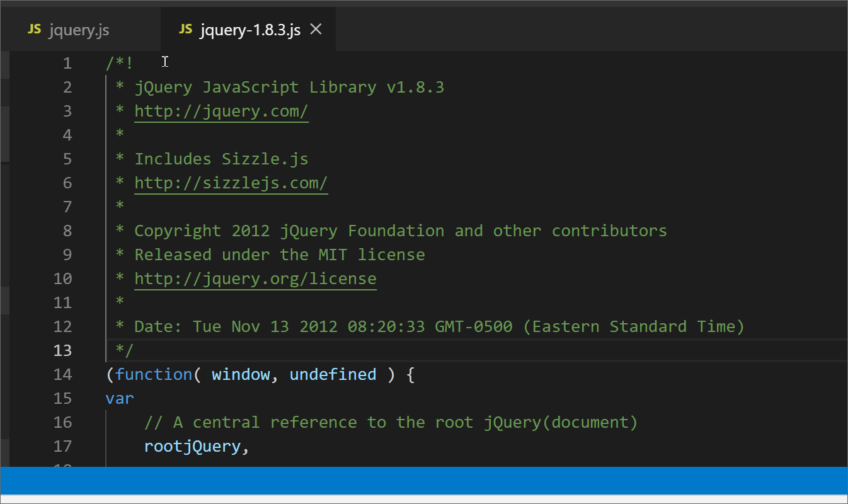The width and height of the screenshot is (848, 504).
Task: Click line number 1 in gutter
Action: tap(67, 63)
